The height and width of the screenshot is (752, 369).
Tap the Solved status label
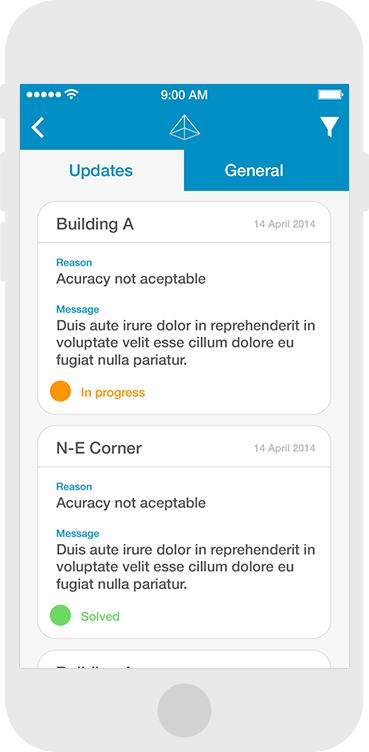(100, 616)
